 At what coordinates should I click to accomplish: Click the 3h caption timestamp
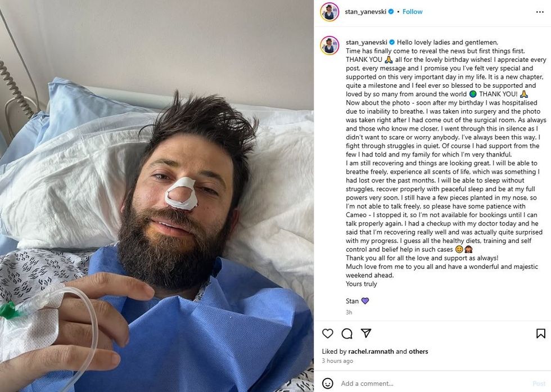(349, 312)
